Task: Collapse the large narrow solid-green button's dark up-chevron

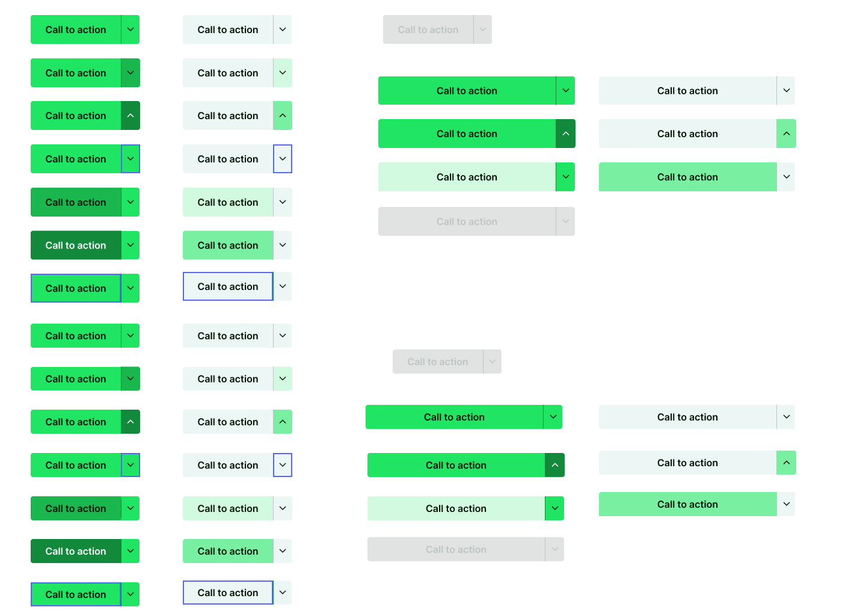Action: point(131,115)
